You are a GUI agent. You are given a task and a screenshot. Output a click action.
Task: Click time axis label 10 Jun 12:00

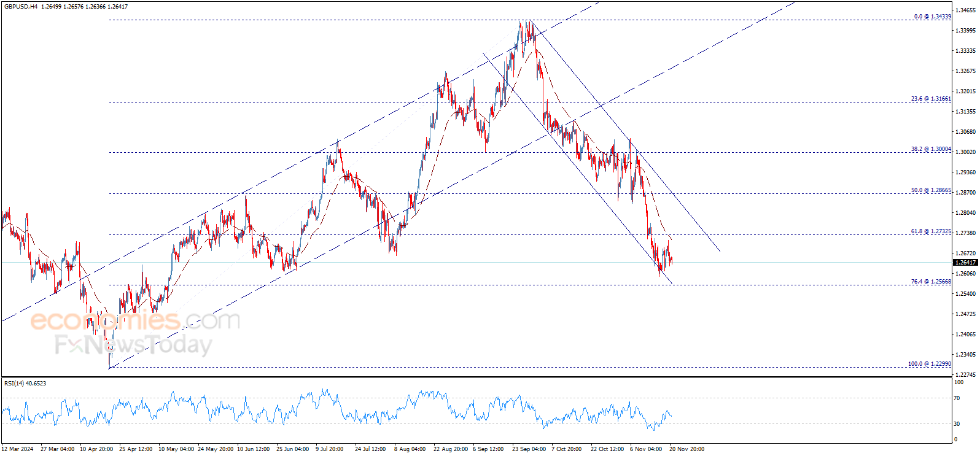[254, 449]
